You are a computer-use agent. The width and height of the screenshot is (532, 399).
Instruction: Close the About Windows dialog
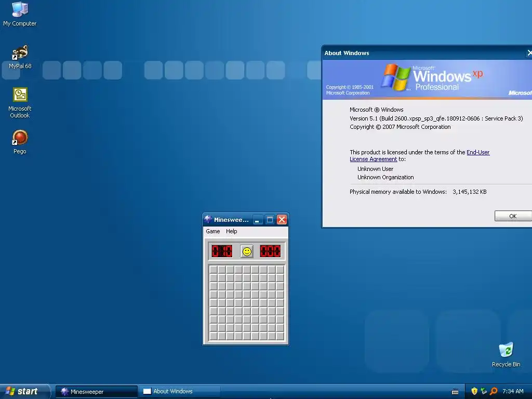coord(529,53)
